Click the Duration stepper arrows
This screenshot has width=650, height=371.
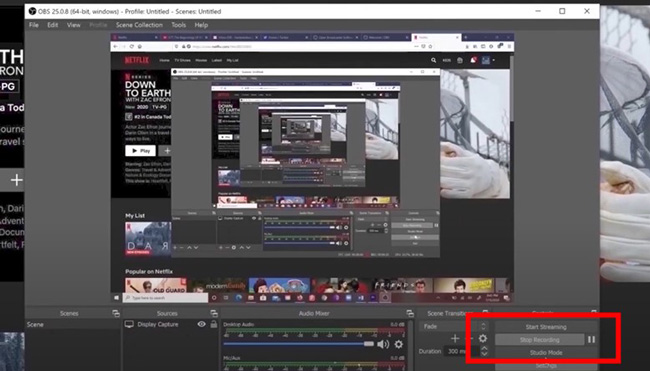(x=484, y=351)
